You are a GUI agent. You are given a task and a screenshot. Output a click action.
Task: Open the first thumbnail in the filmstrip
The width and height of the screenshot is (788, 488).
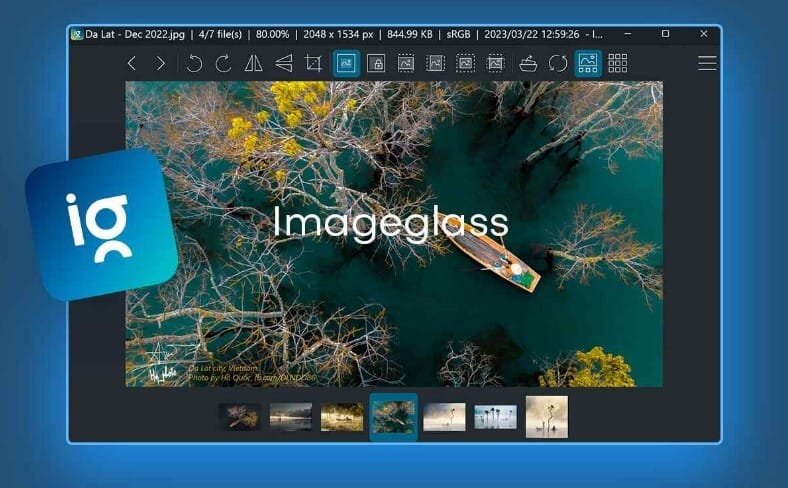pos(239,417)
